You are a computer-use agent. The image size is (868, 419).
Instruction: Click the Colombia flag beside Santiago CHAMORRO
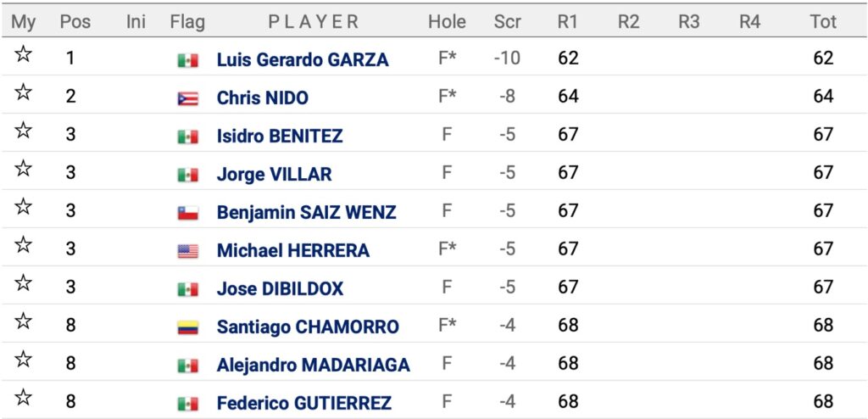click(x=187, y=327)
